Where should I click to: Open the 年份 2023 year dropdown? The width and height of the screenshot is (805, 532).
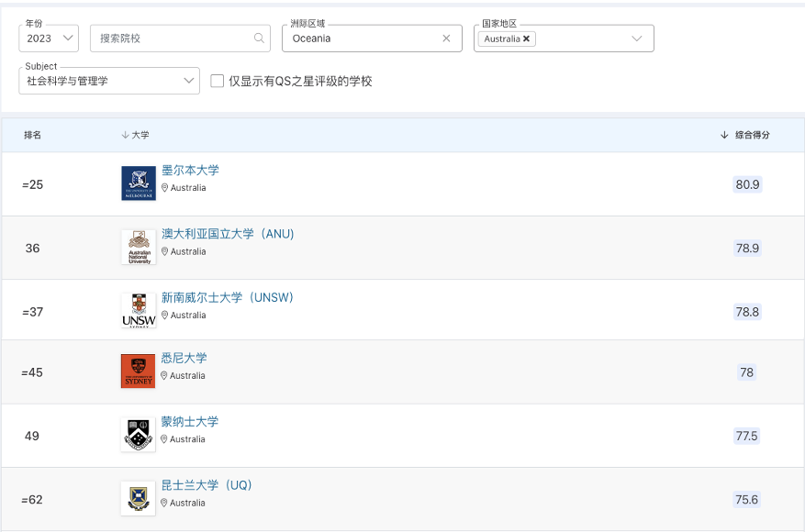(x=49, y=39)
